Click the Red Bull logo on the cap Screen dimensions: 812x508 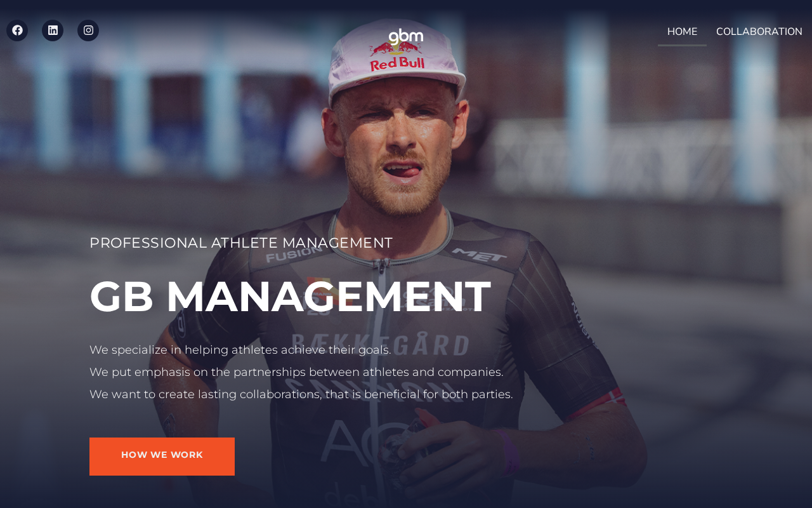click(x=398, y=55)
